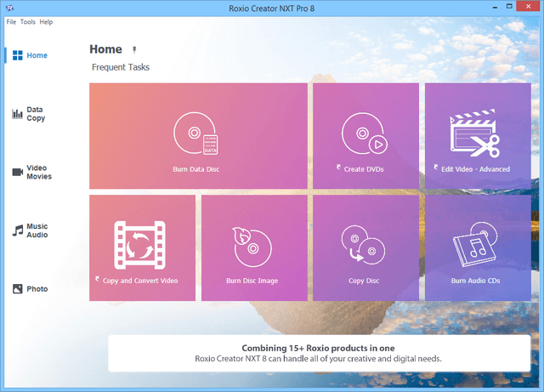Launch Copy and Convert Video tile
Image resolution: width=544 pixels, height=392 pixels.
(x=142, y=247)
